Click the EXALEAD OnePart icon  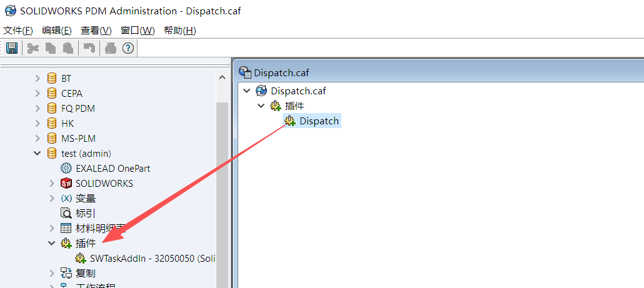[x=66, y=168]
